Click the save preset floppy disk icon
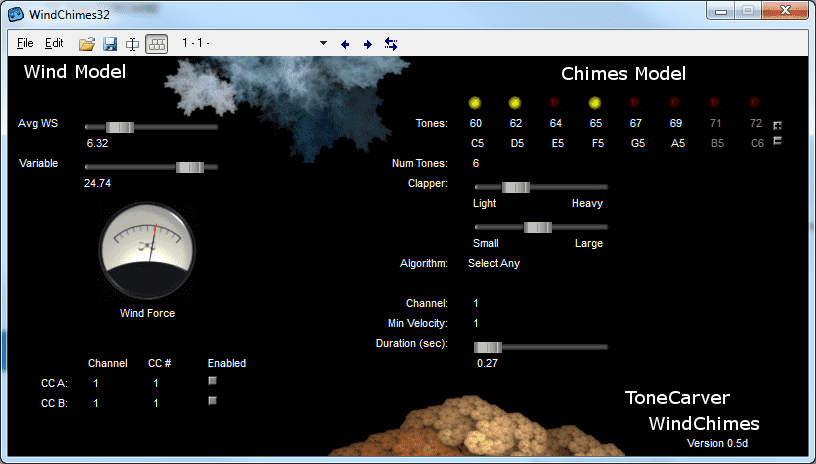Image resolution: width=816 pixels, height=464 pixels. click(110, 44)
